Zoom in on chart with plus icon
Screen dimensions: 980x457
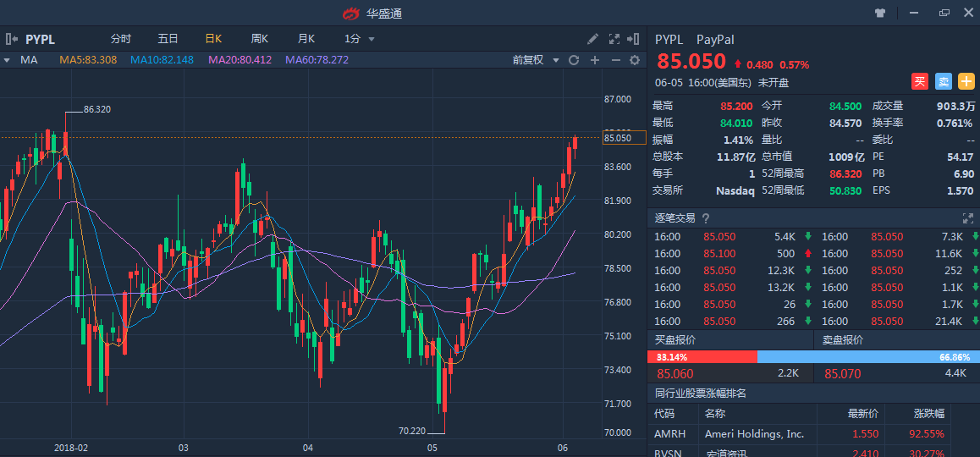[595, 60]
